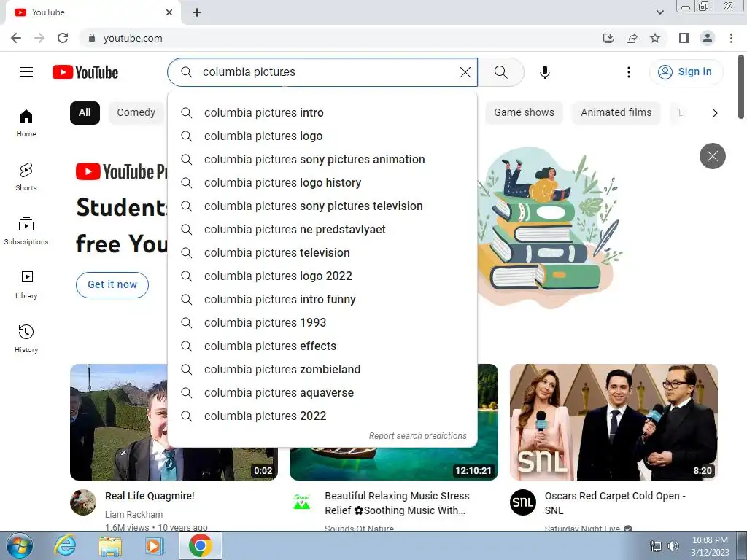Select the Game shows chip
The image size is (747, 560).
tap(524, 113)
